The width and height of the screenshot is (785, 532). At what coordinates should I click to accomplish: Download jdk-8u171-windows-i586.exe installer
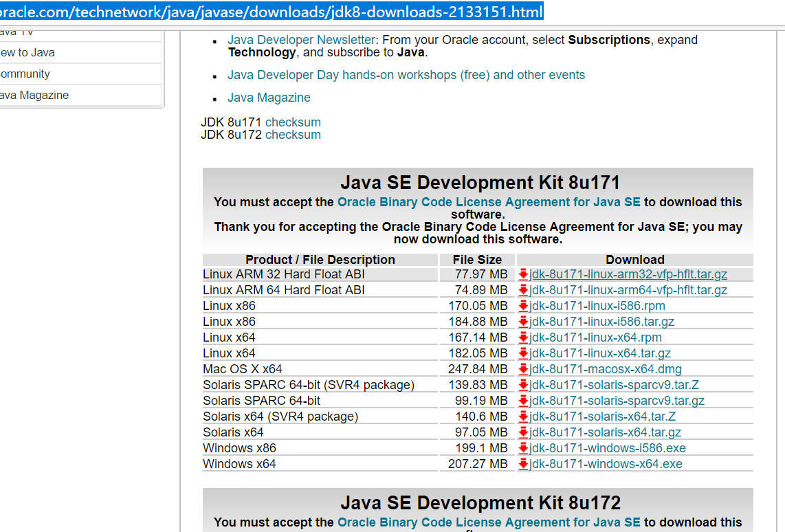pyautogui.click(x=607, y=448)
